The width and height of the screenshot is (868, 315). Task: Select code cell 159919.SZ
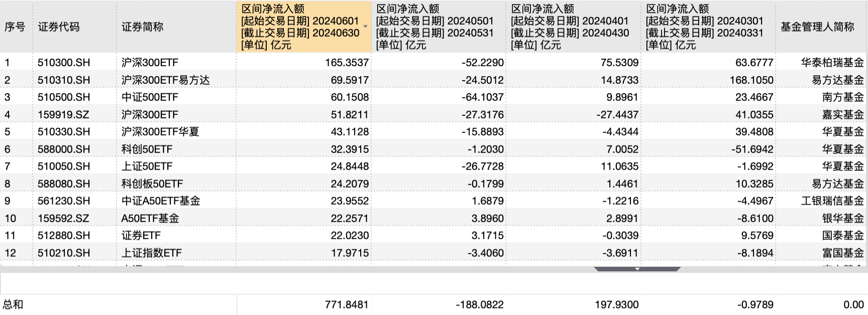[63, 114]
